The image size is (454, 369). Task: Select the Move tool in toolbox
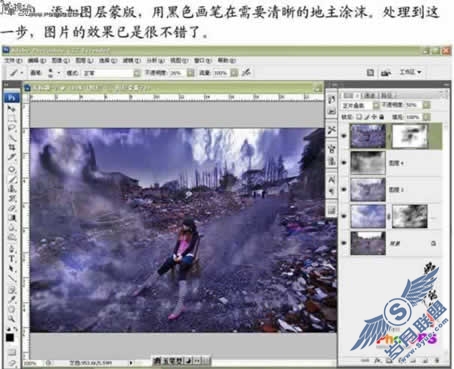pos(11,109)
